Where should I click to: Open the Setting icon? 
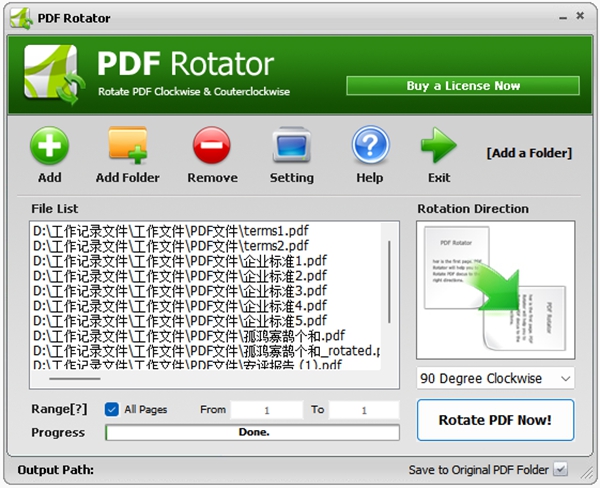[x=291, y=147]
